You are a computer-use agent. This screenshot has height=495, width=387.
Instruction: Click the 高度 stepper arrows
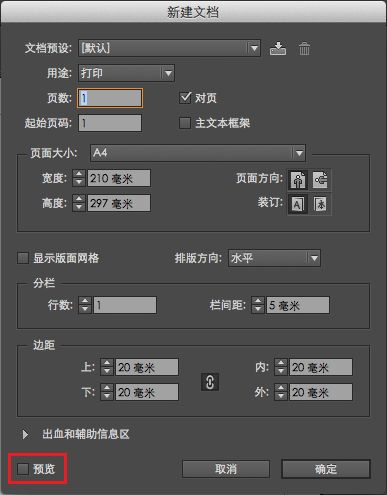[79, 203]
